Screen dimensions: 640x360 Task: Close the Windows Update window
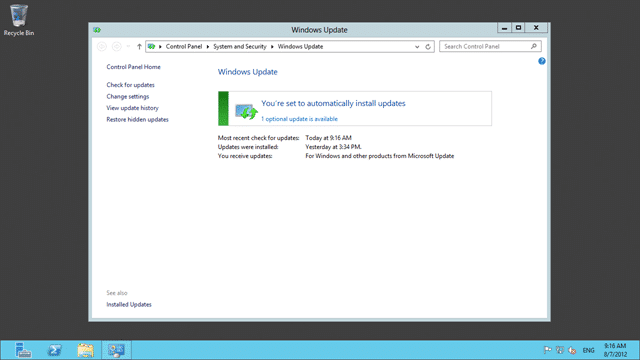coord(536,28)
